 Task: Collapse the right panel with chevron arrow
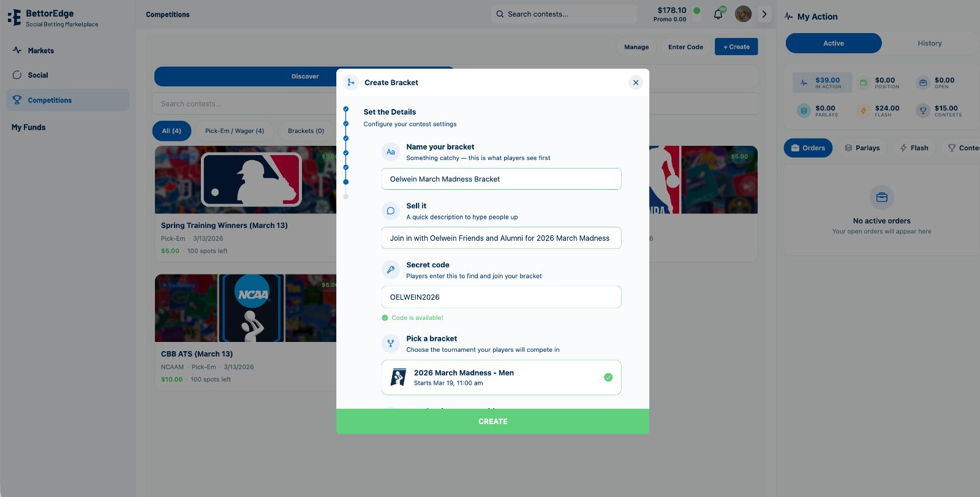pyautogui.click(x=764, y=14)
